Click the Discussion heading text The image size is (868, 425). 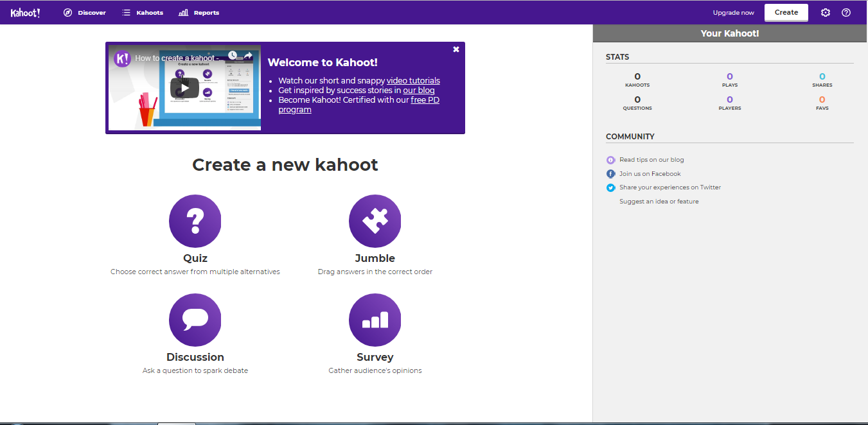coord(195,357)
